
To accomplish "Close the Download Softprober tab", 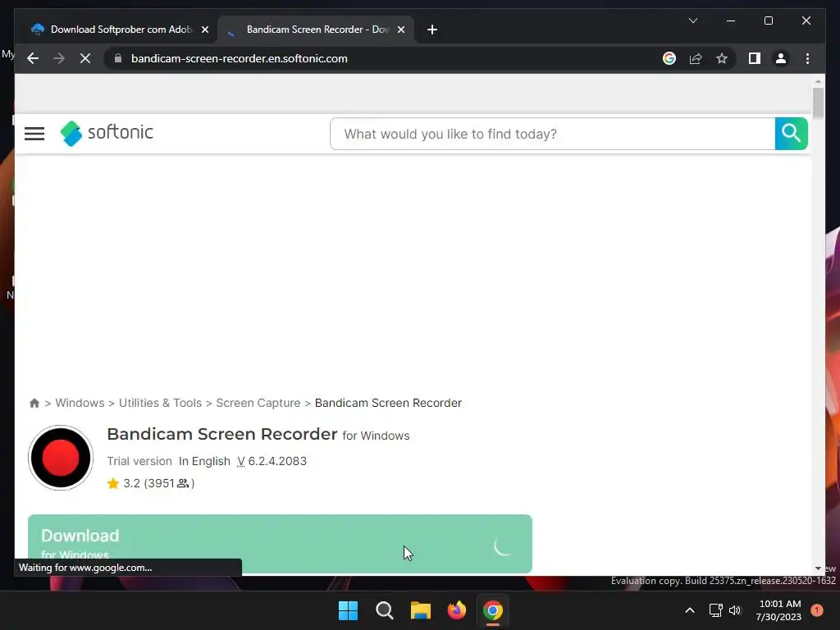I will pos(204,30).
